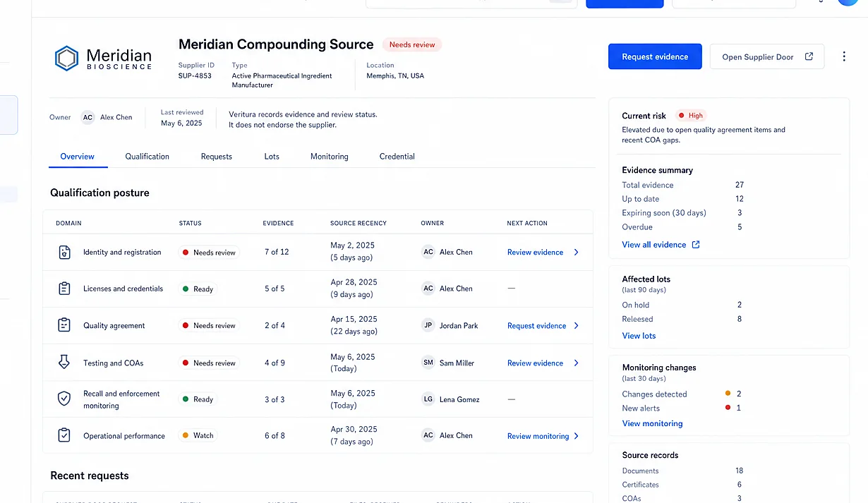Click the Needs review status for Identity and registration

pyautogui.click(x=209, y=252)
